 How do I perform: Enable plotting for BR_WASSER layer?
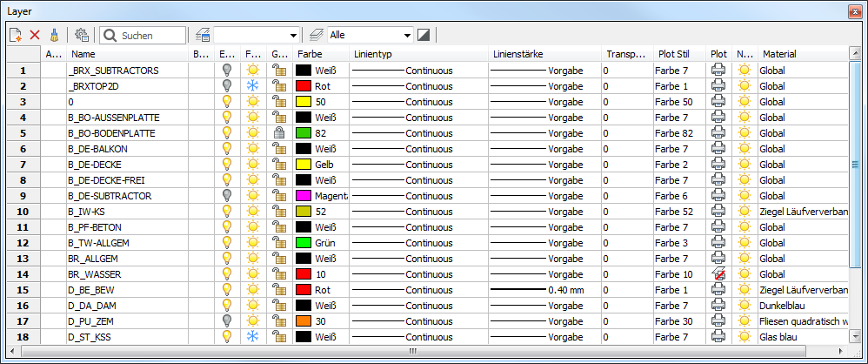tap(718, 274)
